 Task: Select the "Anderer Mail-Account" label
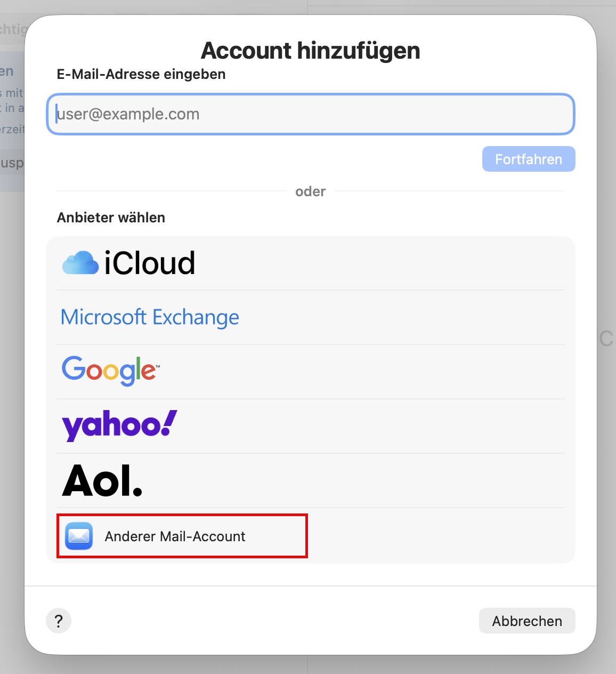pyautogui.click(x=175, y=536)
